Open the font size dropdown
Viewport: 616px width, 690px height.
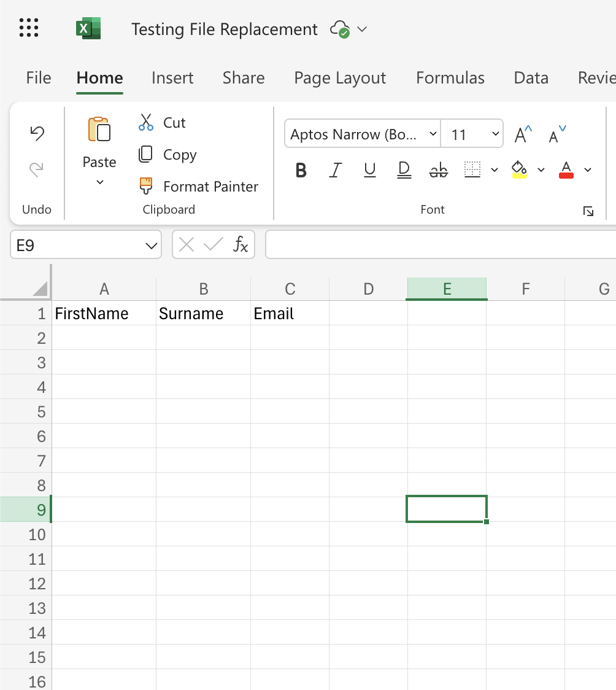pos(495,133)
